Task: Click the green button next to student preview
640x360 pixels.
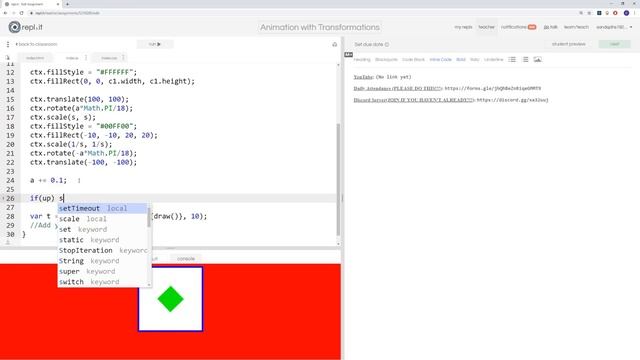Action: coord(615,44)
